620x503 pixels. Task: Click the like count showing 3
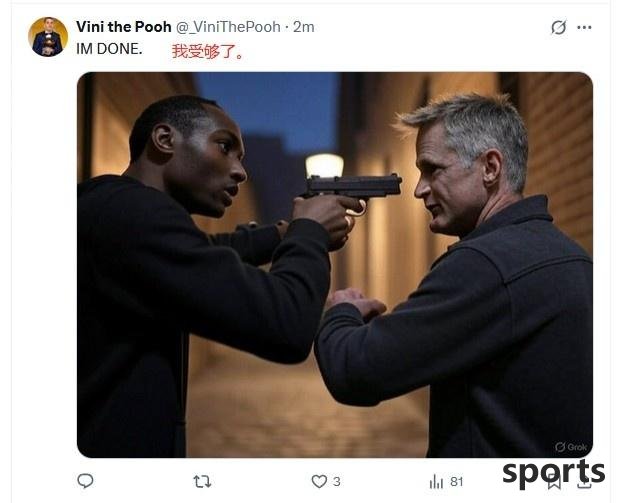[336, 481]
